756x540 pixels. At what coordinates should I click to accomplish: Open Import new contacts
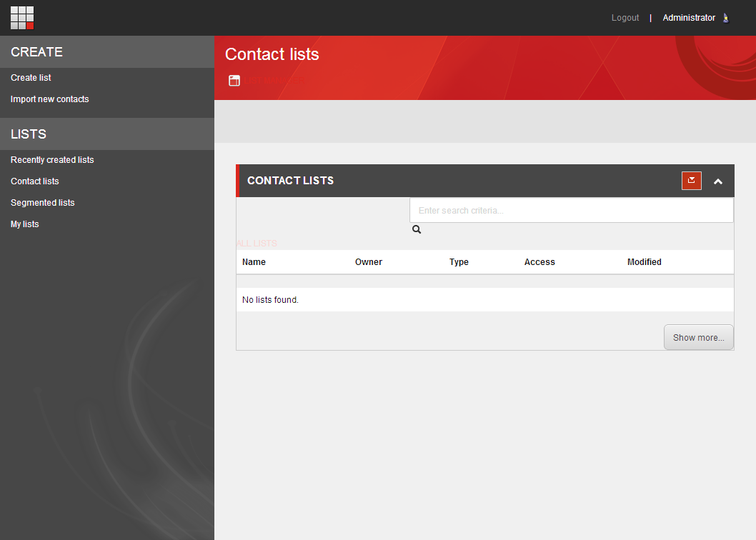coord(49,99)
